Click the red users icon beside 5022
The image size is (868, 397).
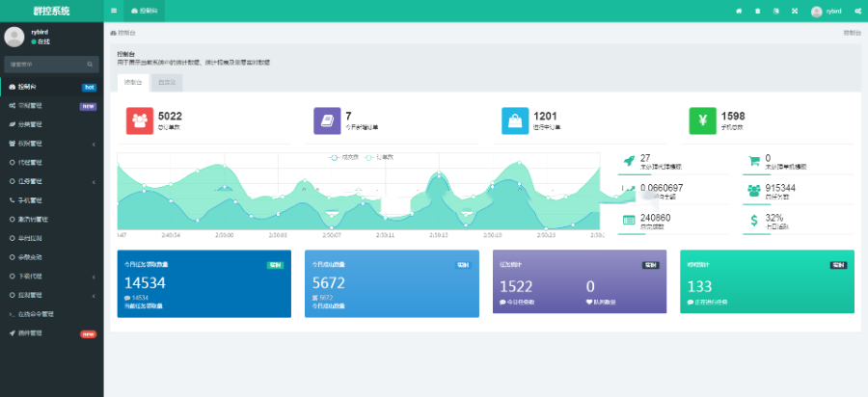[x=140, y=120]
